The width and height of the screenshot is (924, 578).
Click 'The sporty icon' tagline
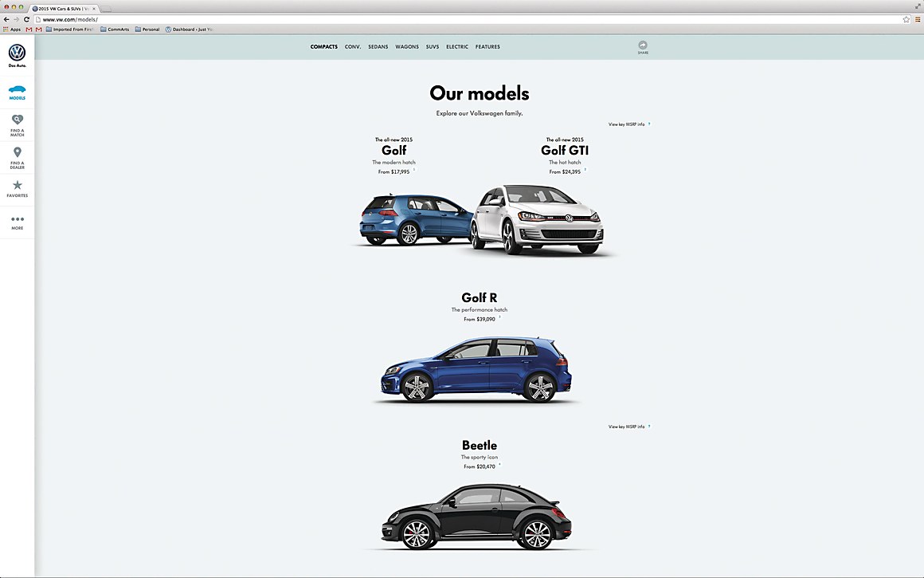[x=479, y=457]
